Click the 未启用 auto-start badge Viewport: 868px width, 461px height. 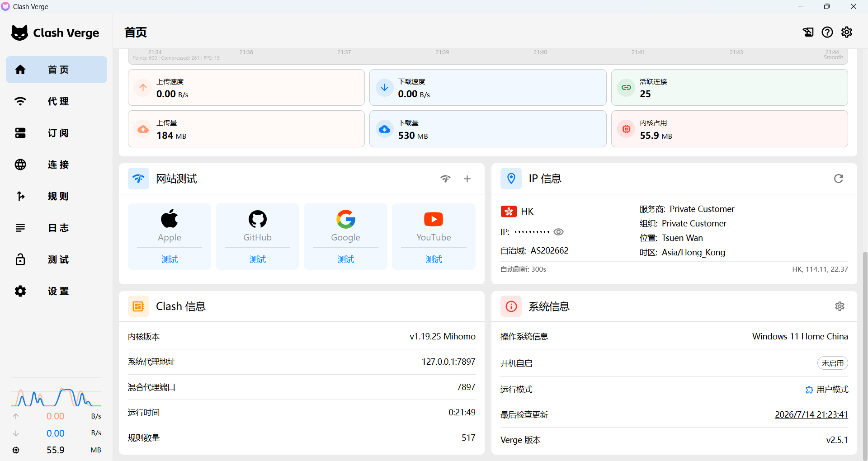click(832, 363)
